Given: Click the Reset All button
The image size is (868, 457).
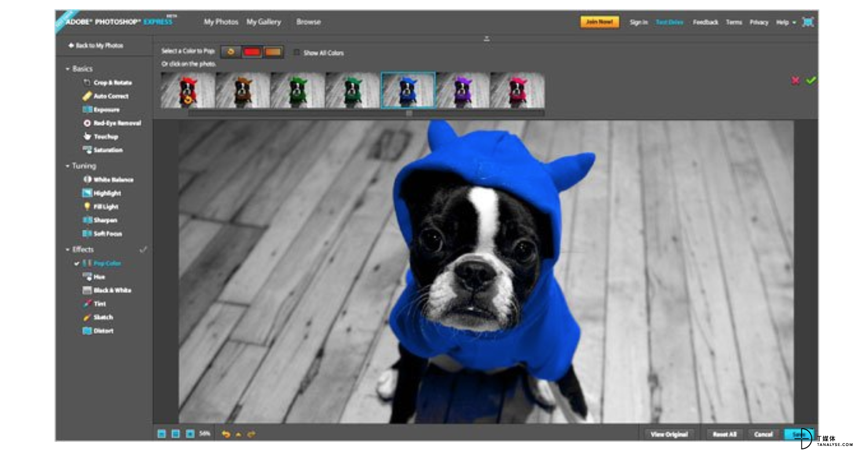Looking at the screenshot, I should pos(724,434).
